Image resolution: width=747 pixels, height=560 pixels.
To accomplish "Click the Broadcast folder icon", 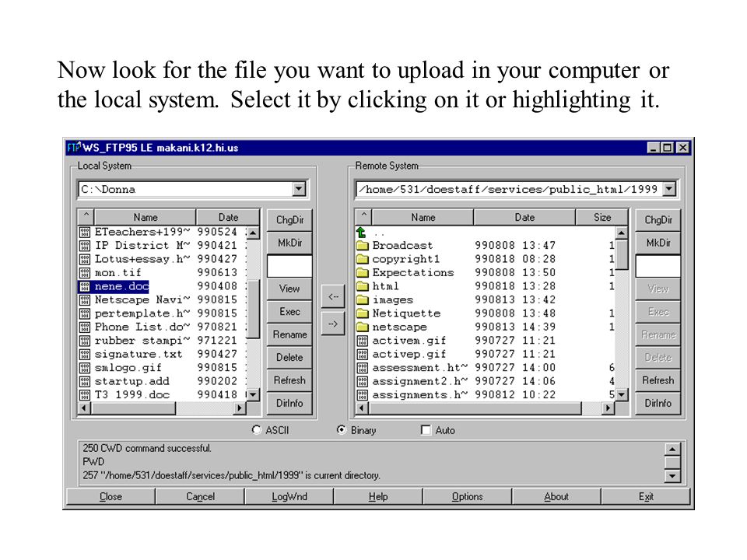I will click(x=363, y=246).
